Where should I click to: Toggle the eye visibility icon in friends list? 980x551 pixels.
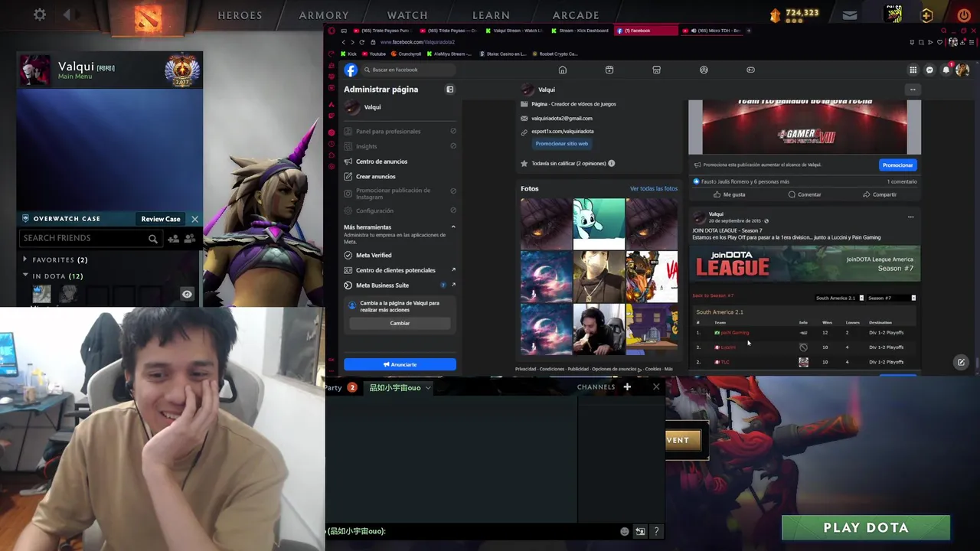pos(187,294)
